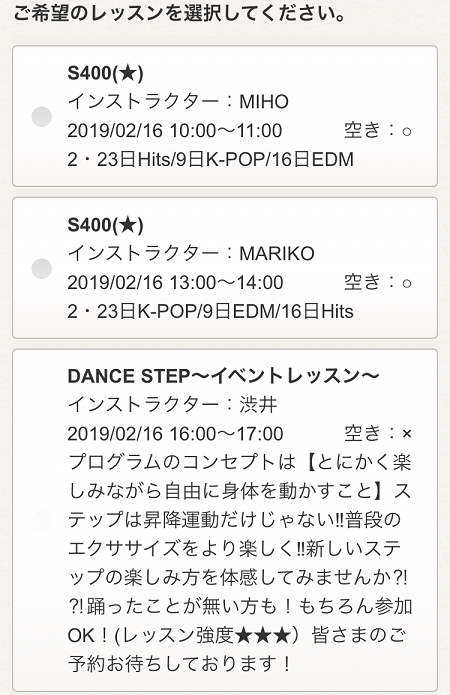Screen dimensions: 450x695
Task: Click the インストラクター：渋井 line
Action: click(173, 405)
